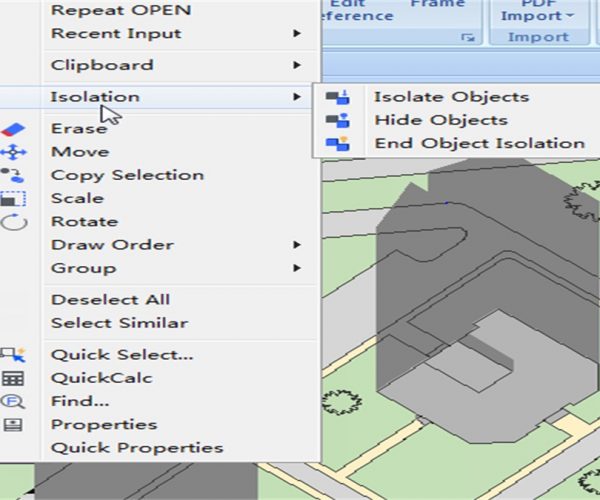Click the Copy Selection icon

(13, 175)
